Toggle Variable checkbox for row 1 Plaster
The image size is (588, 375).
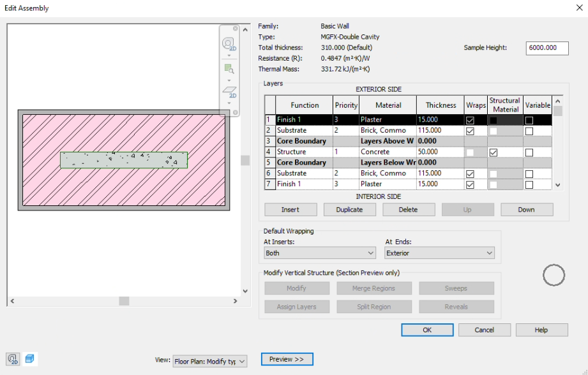(x=529, y=121)
